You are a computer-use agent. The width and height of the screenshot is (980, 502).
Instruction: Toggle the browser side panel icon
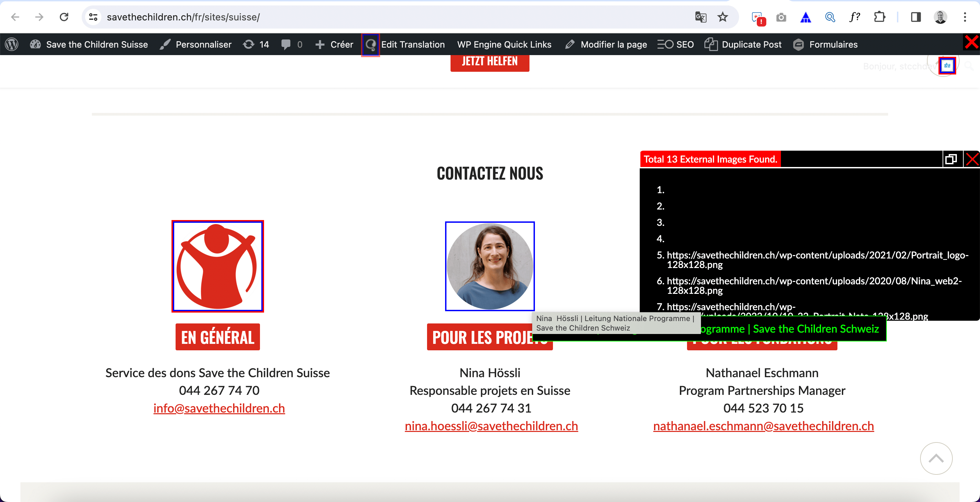click(x=916, y=17)
